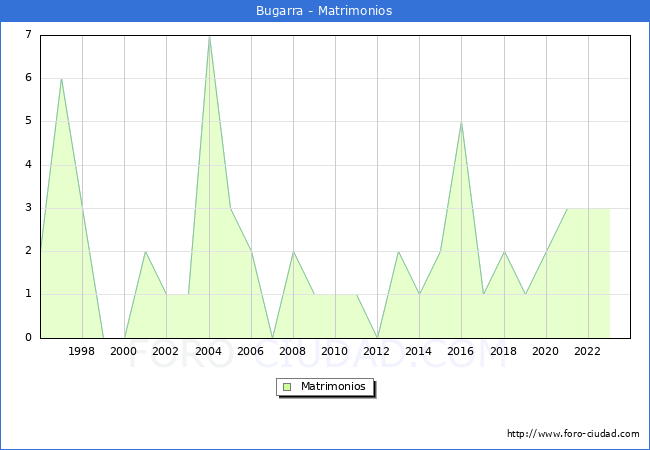This screenshot has width=650, height=450.
Task: Open the foro-ciudad.com link
Action: tap(573, 434)
